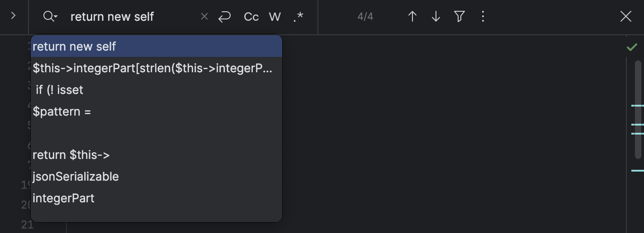Click the green inspection checkmark icon
The image size is (644, 233).
(632, 47)
